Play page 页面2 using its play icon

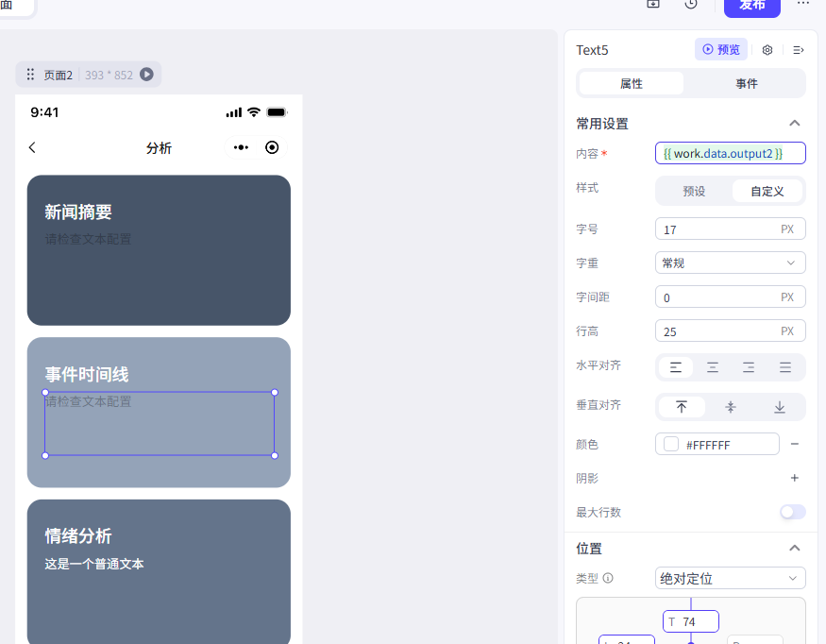[146, 75]
